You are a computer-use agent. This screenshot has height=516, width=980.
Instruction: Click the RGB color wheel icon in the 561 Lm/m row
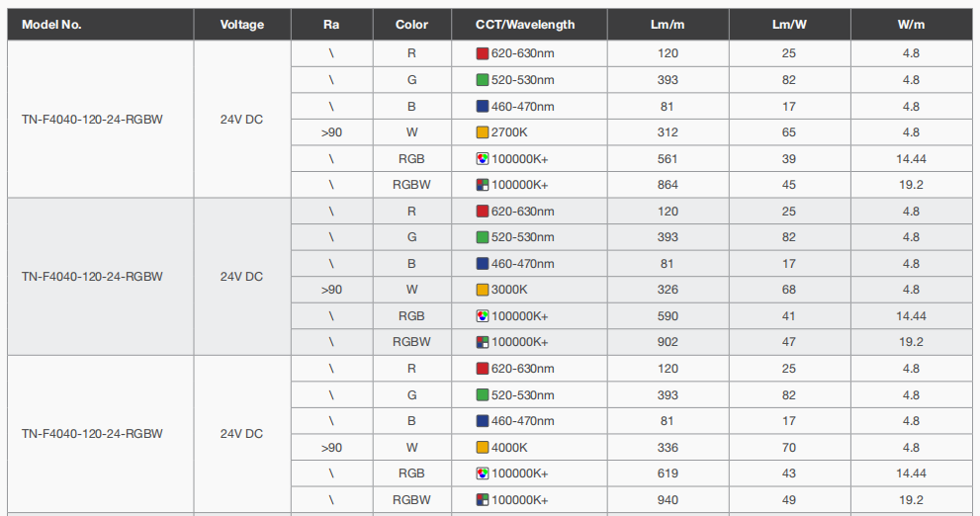483,158
